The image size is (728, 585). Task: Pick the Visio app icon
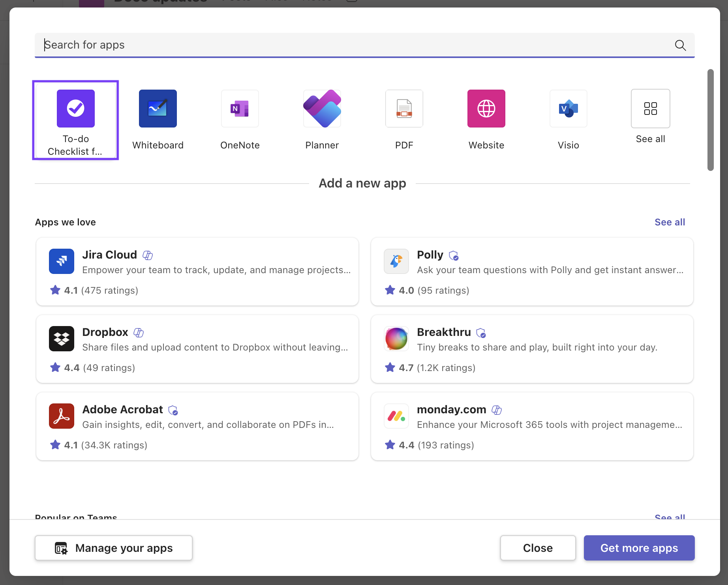click(569, 109)
